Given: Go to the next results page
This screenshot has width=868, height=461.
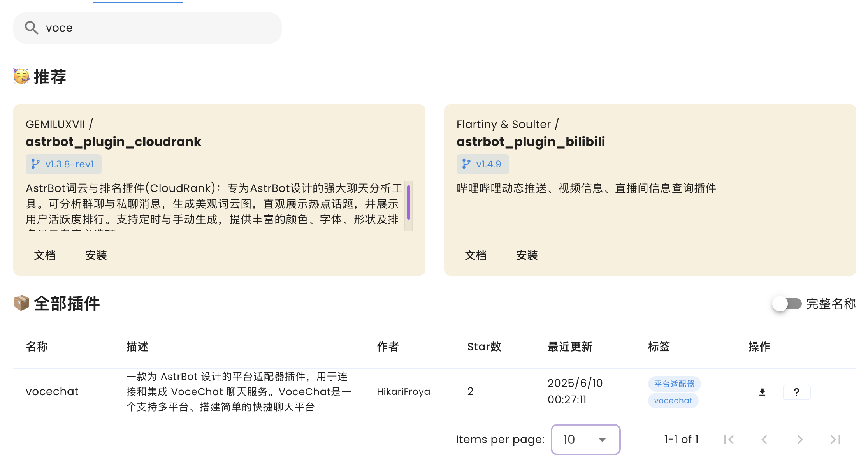Looking at the screenshot, I should coord(800,440).
